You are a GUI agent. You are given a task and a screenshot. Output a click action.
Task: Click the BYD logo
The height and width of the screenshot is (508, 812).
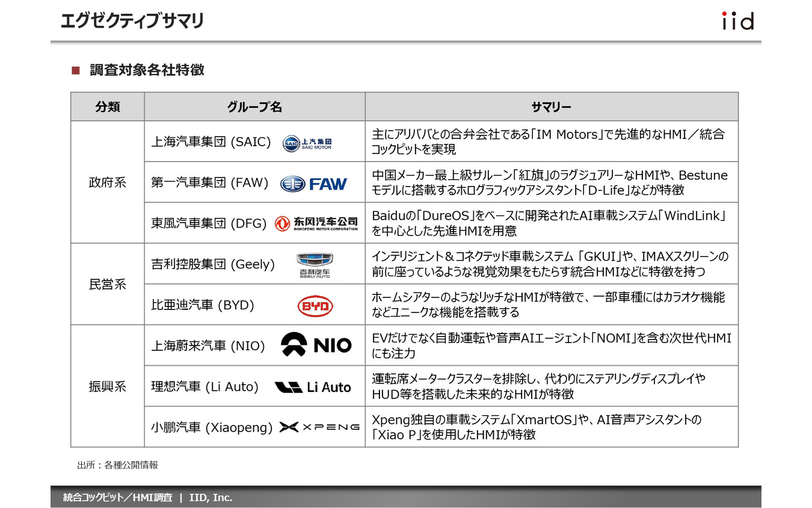(315, 306)
